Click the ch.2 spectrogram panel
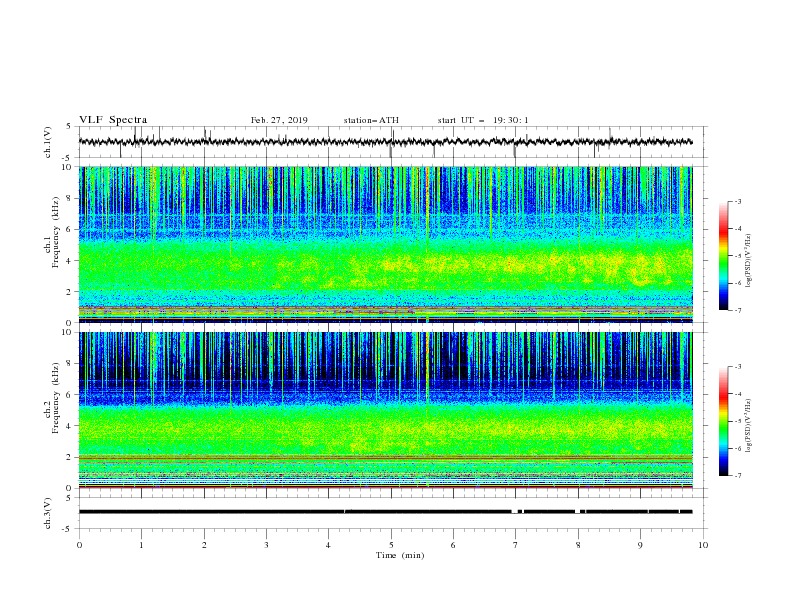The width and height of the screenshot is (792, 612). tap(385, 410)
